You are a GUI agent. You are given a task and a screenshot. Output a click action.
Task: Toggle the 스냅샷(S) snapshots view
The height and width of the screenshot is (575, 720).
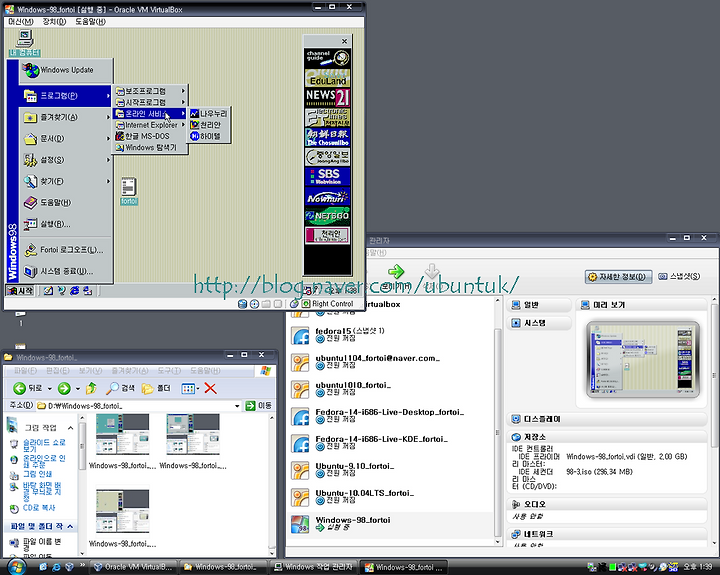click(x=679, y=276)
